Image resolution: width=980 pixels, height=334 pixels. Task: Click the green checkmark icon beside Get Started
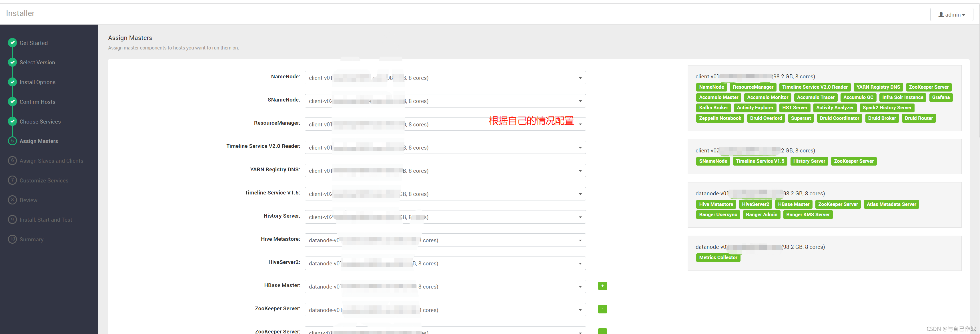[x=13, y=42]
